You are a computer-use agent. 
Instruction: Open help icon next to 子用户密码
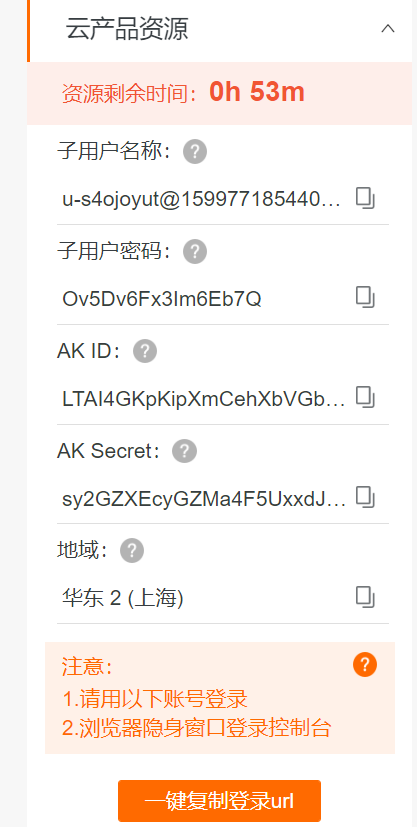(195, 252)
